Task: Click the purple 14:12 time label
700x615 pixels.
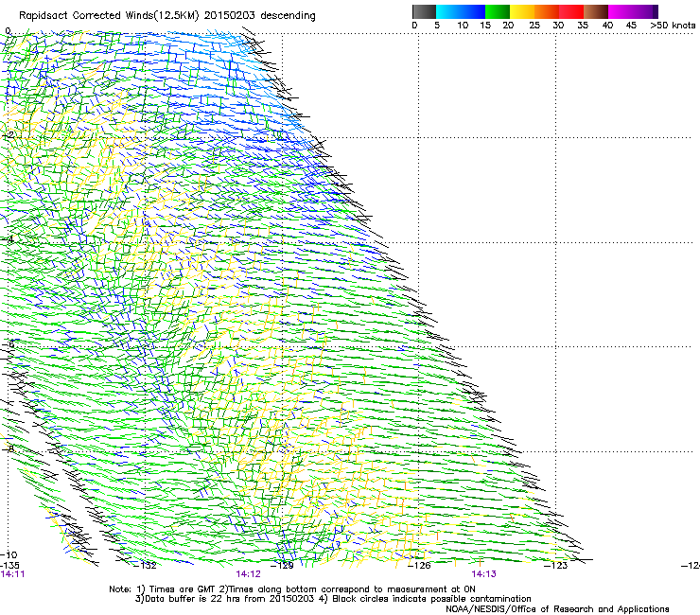Action: coord(248,574)
